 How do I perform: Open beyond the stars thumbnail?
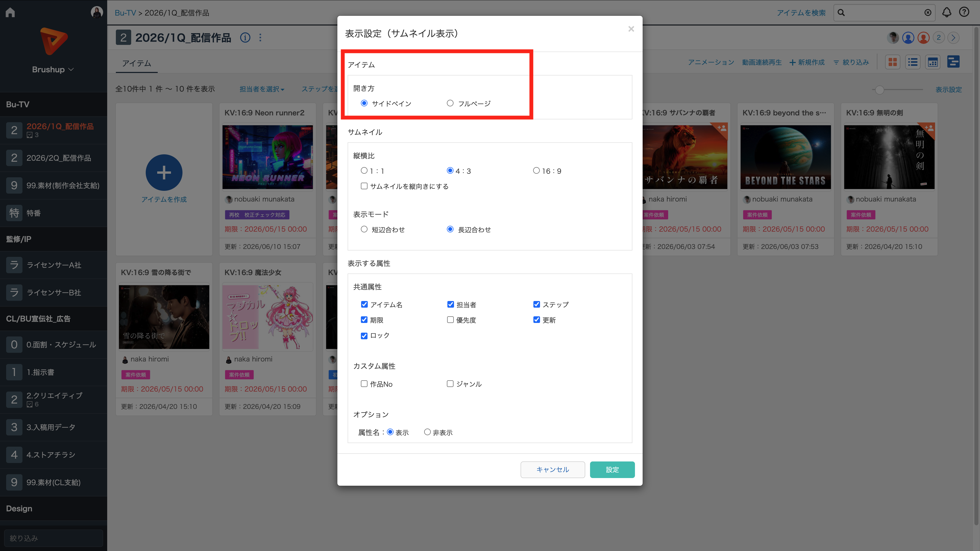(786, 157)
